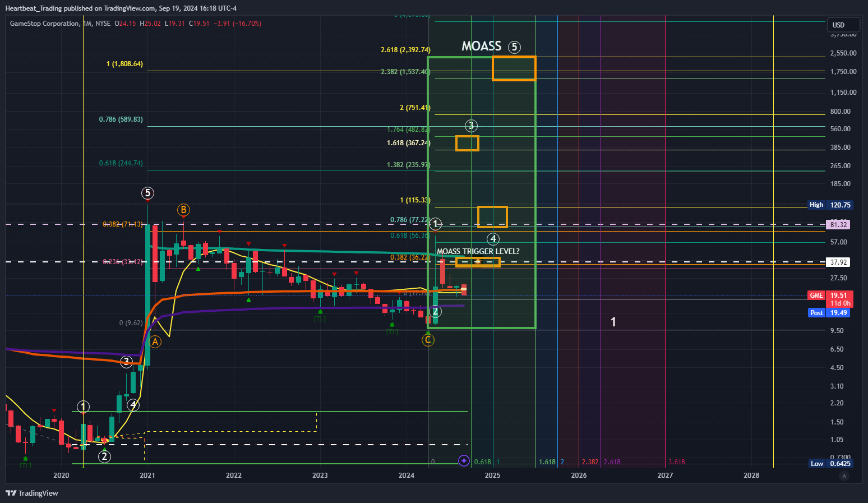Select circled wave 3 near 4.50 level

126,362
